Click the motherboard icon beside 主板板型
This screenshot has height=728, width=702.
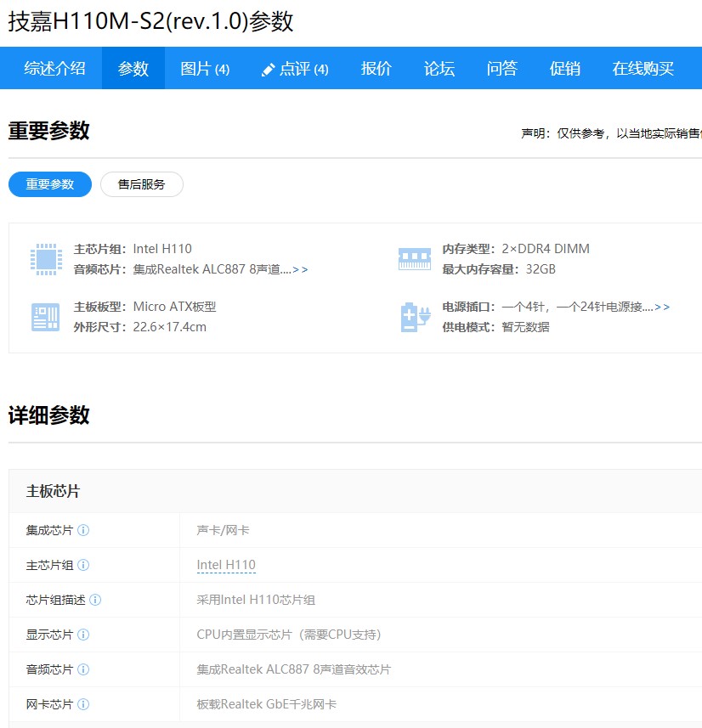coord(46,317)
